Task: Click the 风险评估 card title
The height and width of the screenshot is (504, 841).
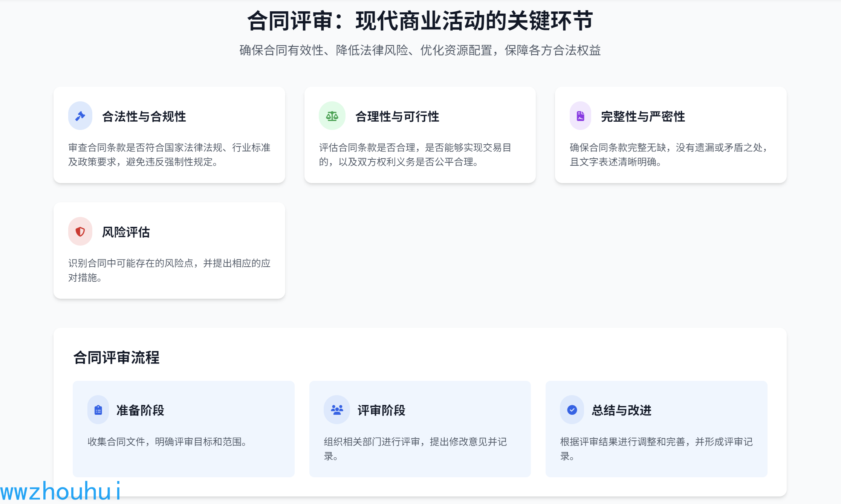Action: pyautogui.click(x=126, y=232)
